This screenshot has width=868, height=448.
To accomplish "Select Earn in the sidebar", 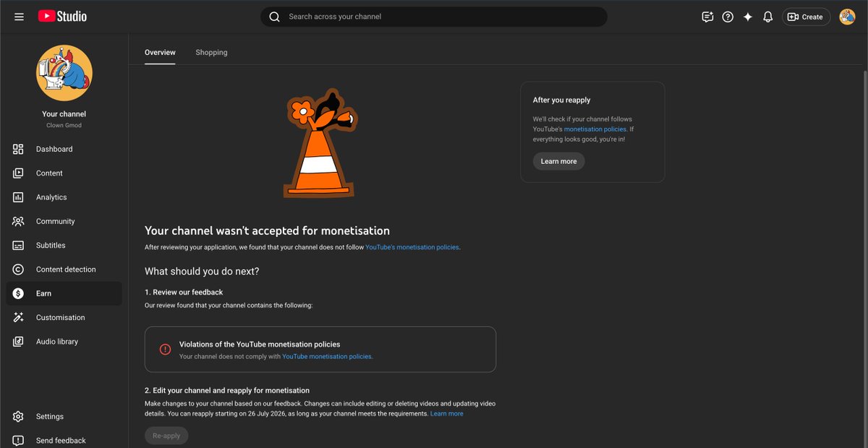I will pos(64,293).
